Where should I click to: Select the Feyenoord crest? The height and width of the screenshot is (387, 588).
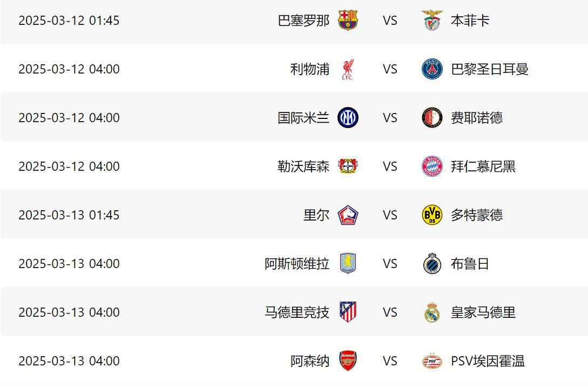point(432,118)
